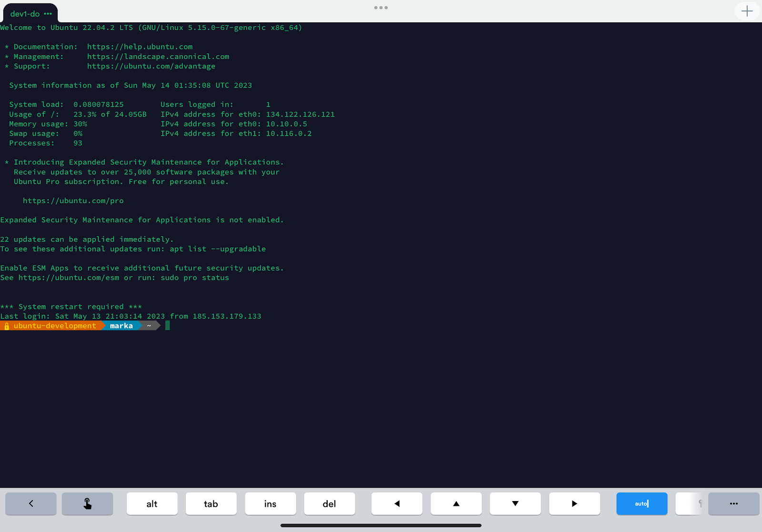
Task: Click the Processes value 93
Action: [x=78, y=143]
